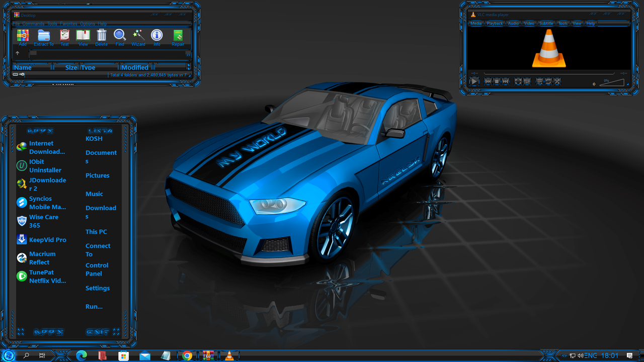Show hidden system tray icons chevron
This screenshot has height=362, width=644.
564,356
